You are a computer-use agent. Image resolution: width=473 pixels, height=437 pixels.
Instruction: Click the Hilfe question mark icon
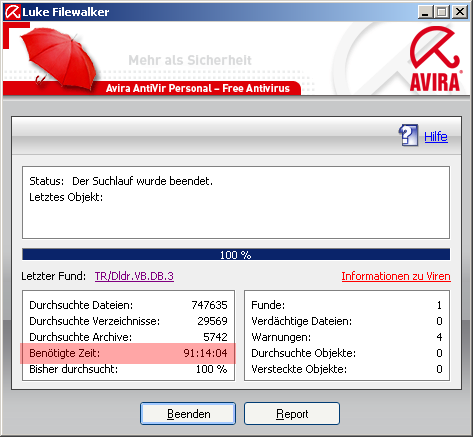click(x=408, y=135)
